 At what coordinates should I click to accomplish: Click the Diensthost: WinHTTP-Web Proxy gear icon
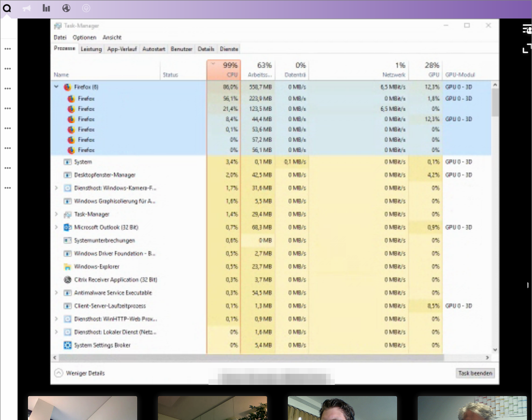(x=68, y=319)
